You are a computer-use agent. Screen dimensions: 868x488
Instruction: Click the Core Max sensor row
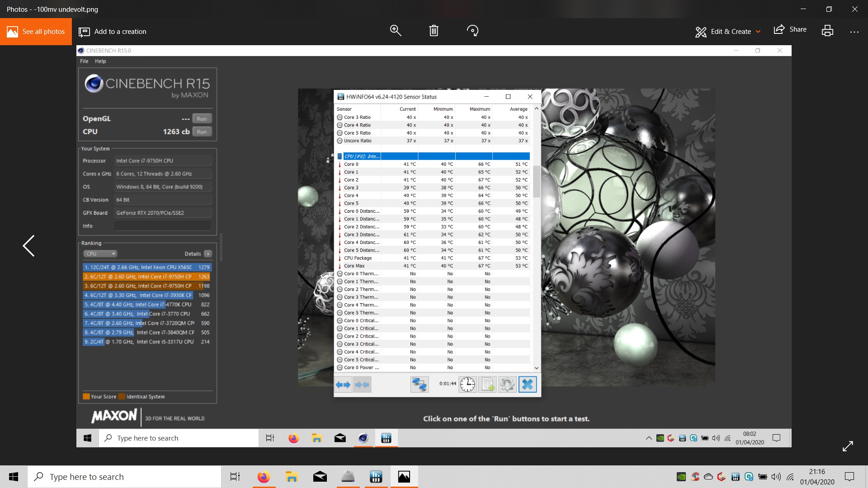[x=433, y=266]
